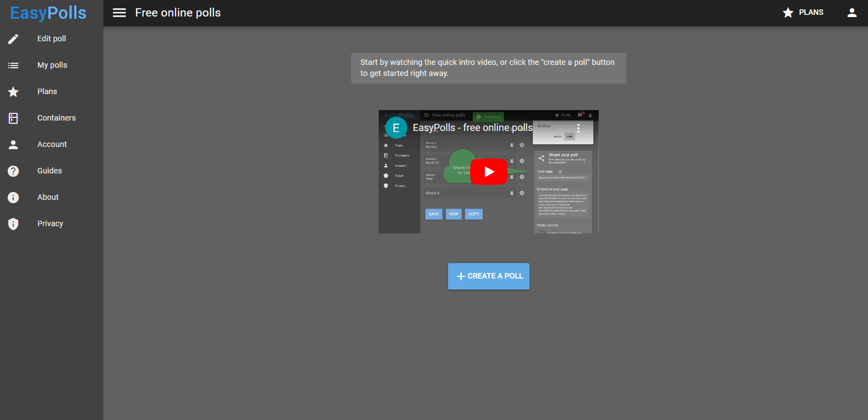This screenshot has height=420, width=868.
Task: Open Plans in the sidebar menu
Action: (x=52, y=91)
